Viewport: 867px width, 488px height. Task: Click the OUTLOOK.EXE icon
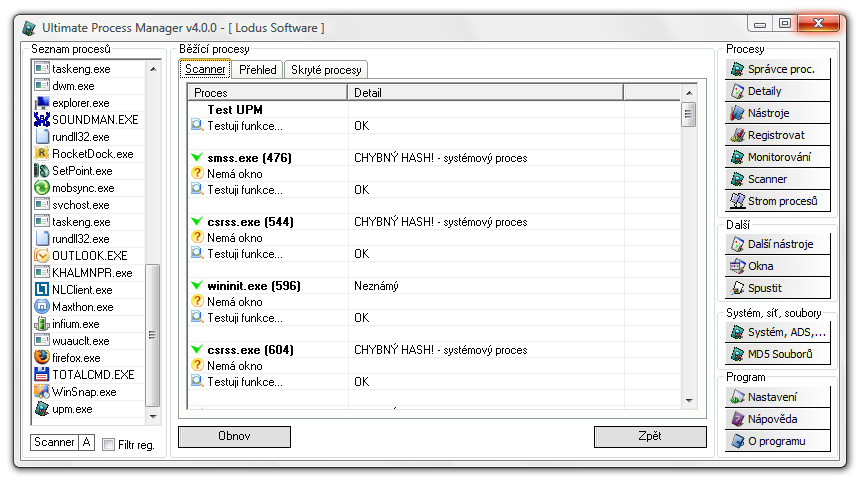(41, 256)
